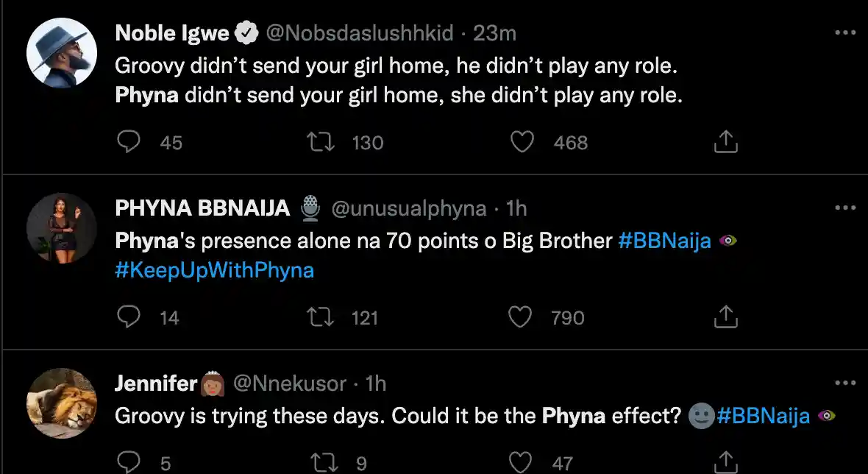Open Noble Igwe's profile picture
Viewport: 868px width, 474px height.
point(62,53)
